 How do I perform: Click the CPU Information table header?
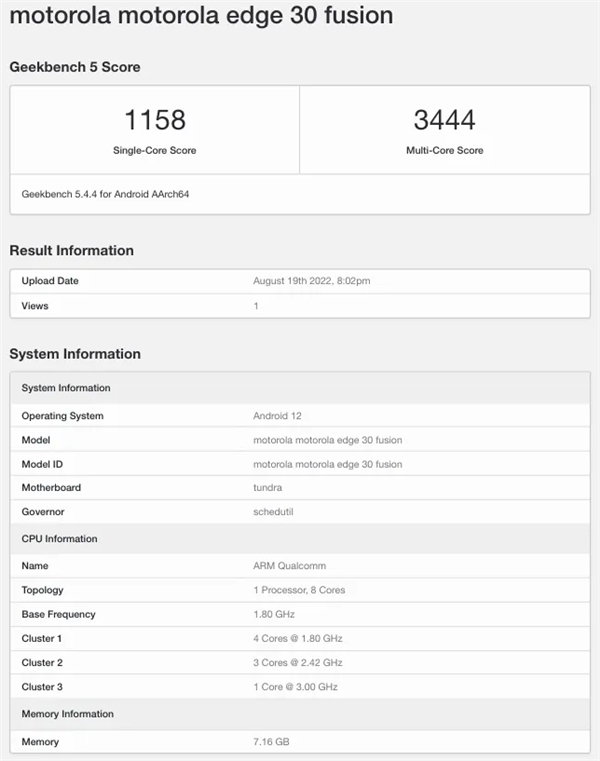click(59, 539)
